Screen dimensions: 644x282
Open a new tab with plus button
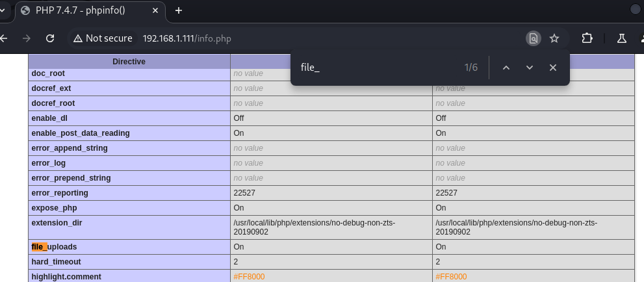tap(179, 10)
